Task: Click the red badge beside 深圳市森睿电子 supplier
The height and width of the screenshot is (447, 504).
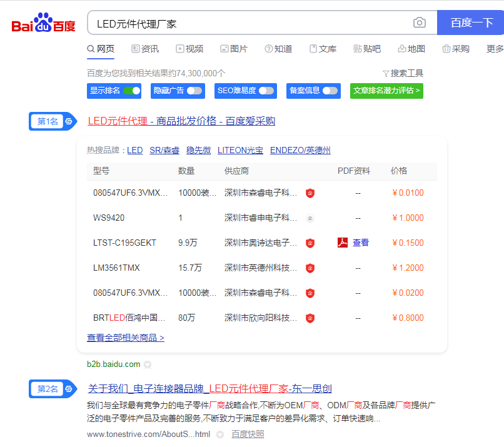Action: [x=310, y=193]
